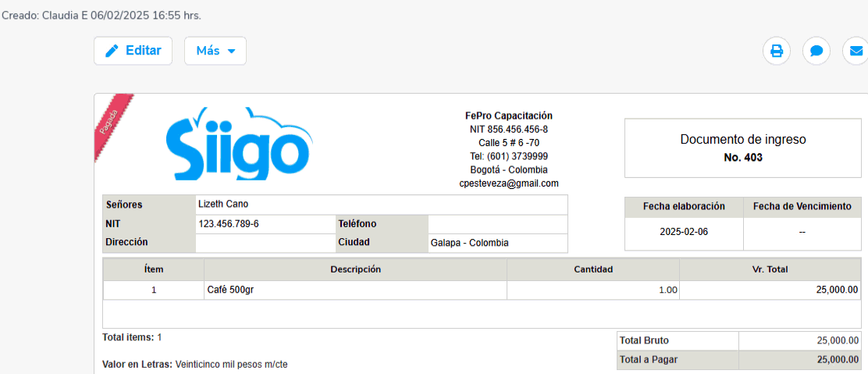Click the city 'Galapa - Colombia'

coord(469,243)
